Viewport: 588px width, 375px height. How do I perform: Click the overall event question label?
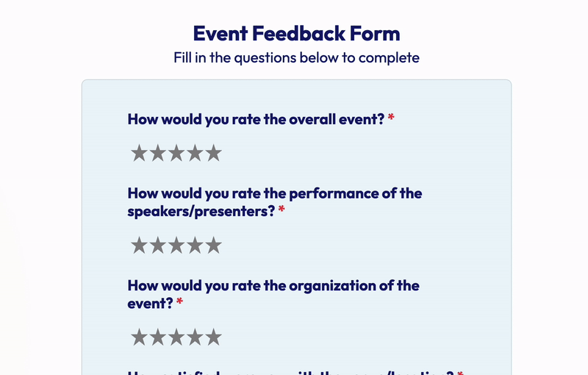pyautogui.click(x=256, y=119)
